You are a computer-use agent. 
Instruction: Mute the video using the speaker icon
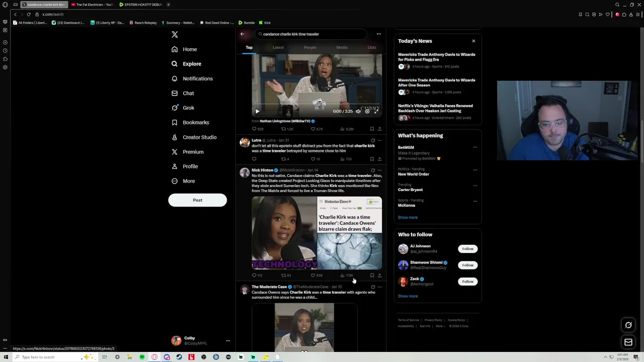[358, 111]
